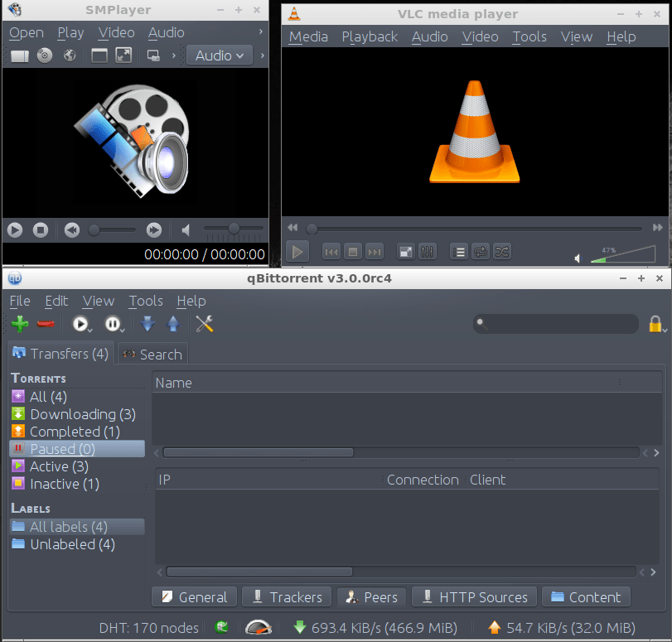Screen dimensions: 672x642
Task: Show the Peers properties panel
Action: coord(371,597)
